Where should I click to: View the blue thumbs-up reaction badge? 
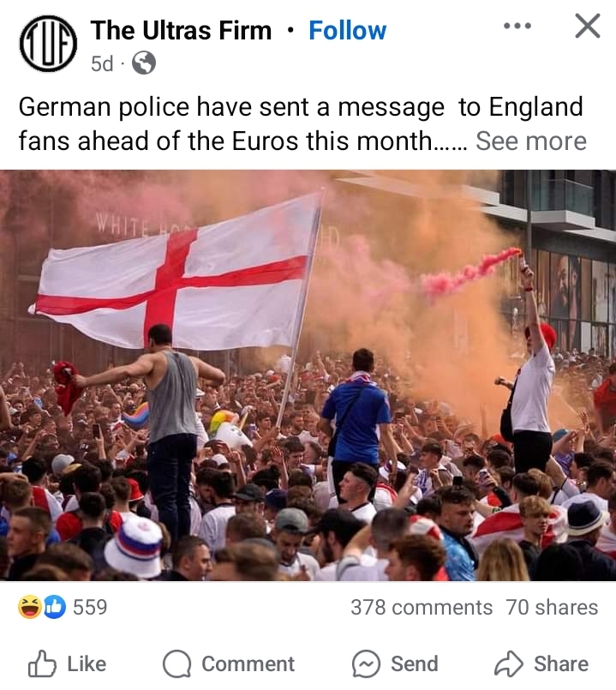[x=54, y=607]
